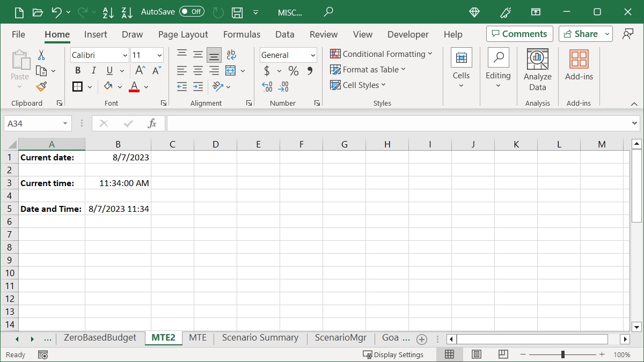Toggle center text alignment
The image size is (644, 362).
[197, 70]
